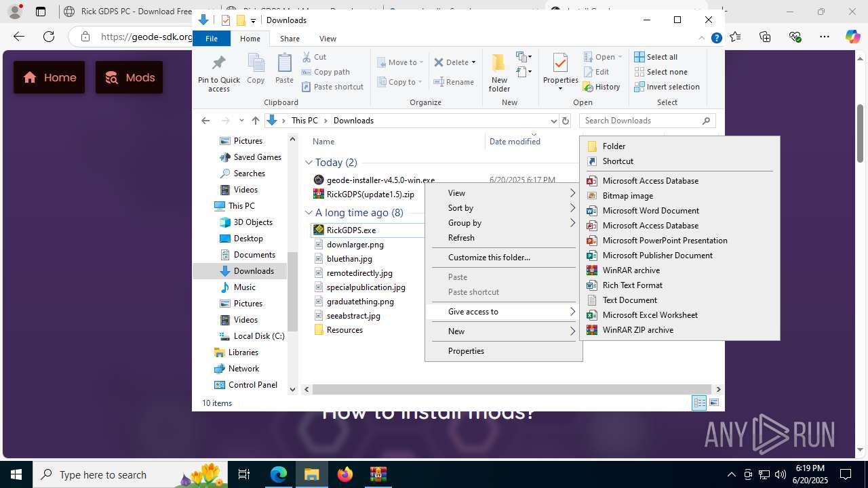Open the Group by submenu
868x488 pixels.
coord(503,223)
